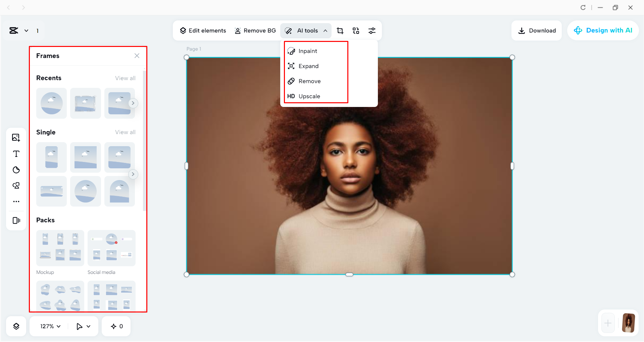Open the Crop tool

340,31
